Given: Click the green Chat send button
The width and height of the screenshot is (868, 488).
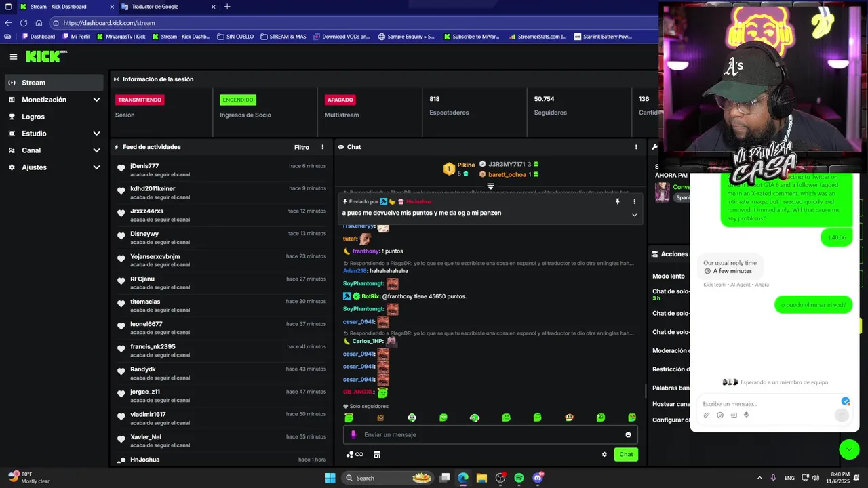Looking at the screenshot, I should 626,454.
